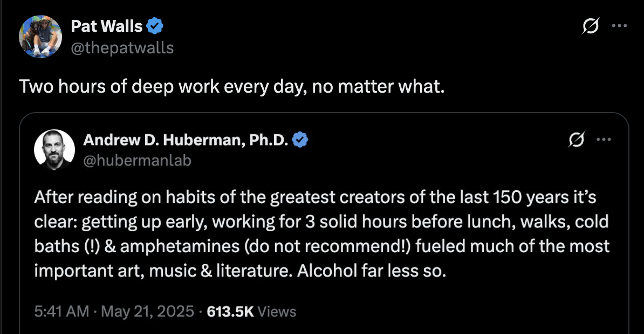This screenshot has width=644, height=334.
Task: Click the Grok actions icon on Huberman's quoted tweet
Action: pos(577,140)
